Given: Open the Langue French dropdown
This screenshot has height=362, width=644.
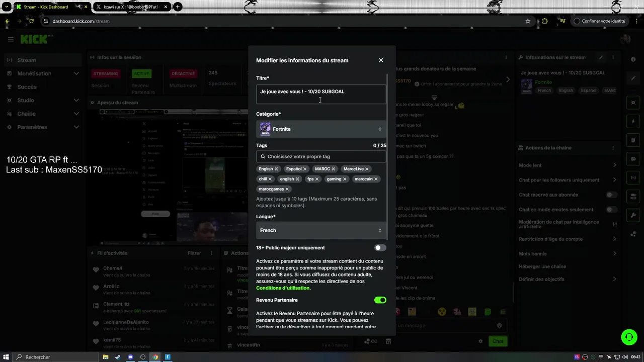Looking at the screenshot, I should pyautogui.click(x=321, y=230).
